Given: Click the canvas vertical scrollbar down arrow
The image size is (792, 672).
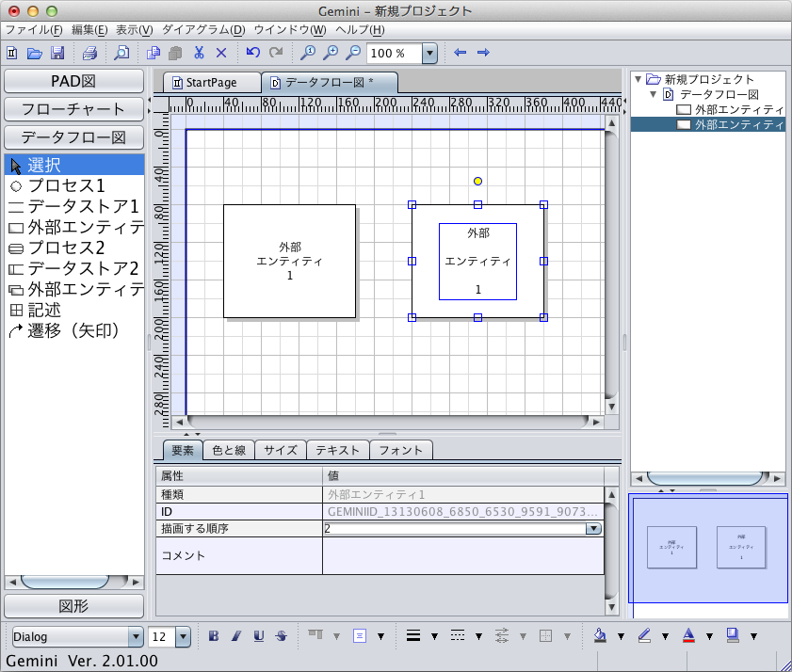Looking at the screenshot, I should click(611, 407).
